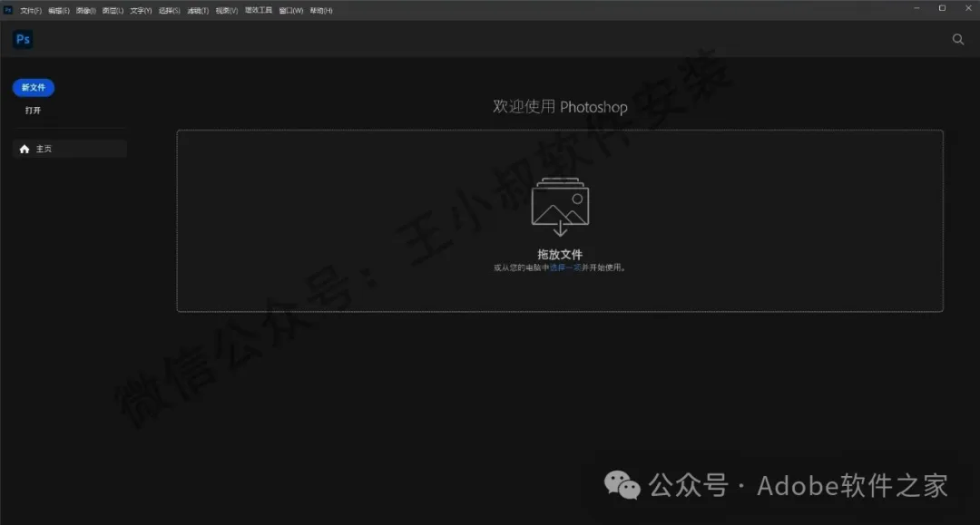Click the Photoshop Ps logo icon
This screenshot has height=525, width=980.
(x=23, y=39)
